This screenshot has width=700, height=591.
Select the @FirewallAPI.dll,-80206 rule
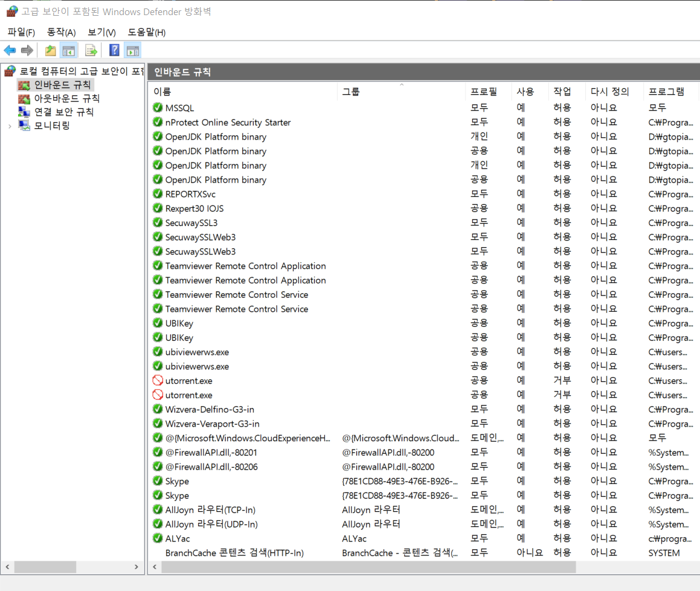(211, 467)
